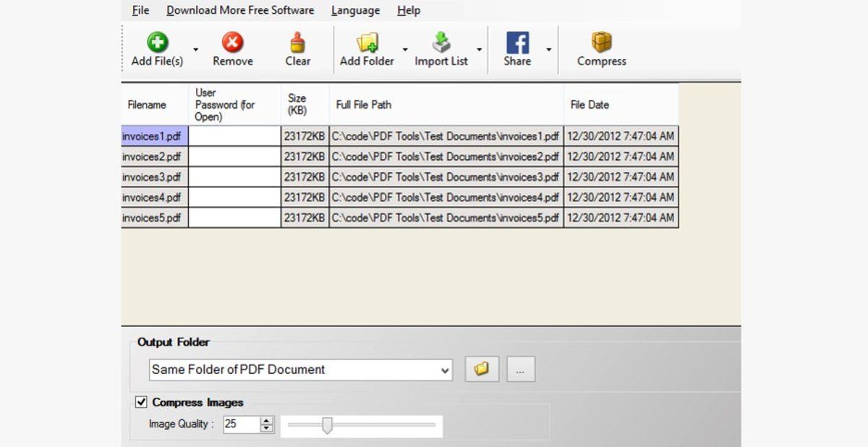Click the Add Folder icon
The image size is (868, 447).
click(365, 42)
